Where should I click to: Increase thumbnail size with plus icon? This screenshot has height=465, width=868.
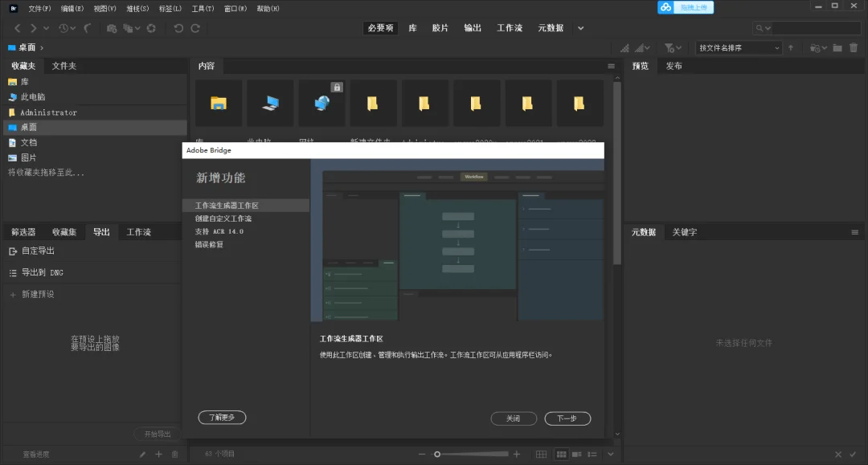(517, 455)
